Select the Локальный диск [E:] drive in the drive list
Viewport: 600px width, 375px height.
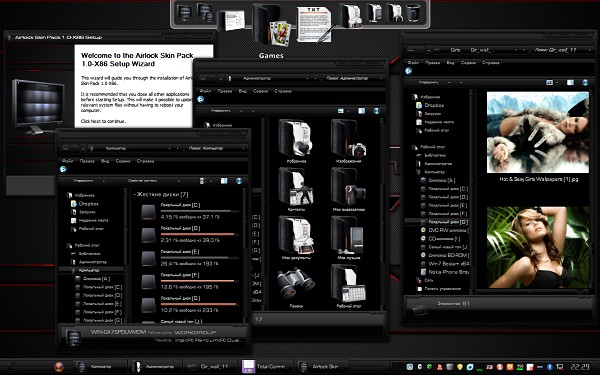148,258
